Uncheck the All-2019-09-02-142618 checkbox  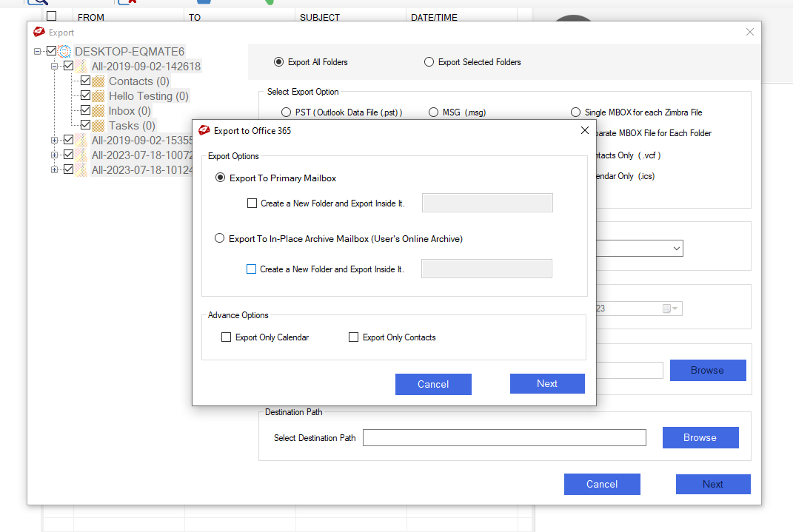click(x=69, y=66)
